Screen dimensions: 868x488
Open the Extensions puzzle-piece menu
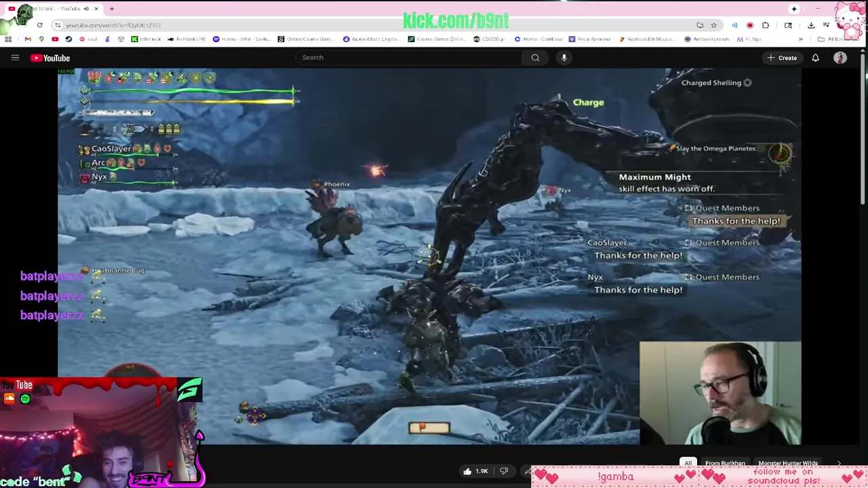766,25
